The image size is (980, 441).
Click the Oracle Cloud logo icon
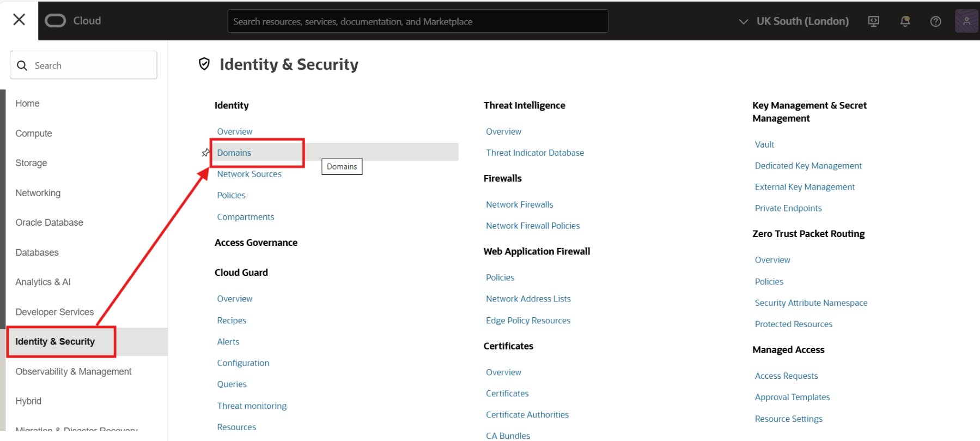coord(55,21)
